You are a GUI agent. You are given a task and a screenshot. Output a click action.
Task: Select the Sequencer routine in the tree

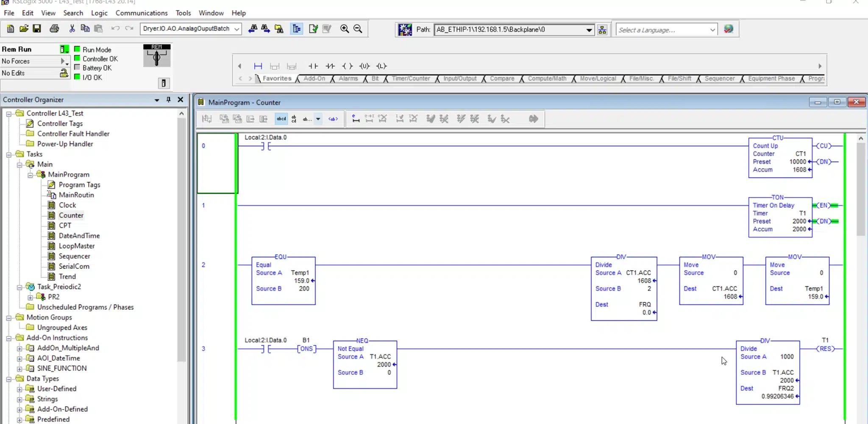coord(74,256)
